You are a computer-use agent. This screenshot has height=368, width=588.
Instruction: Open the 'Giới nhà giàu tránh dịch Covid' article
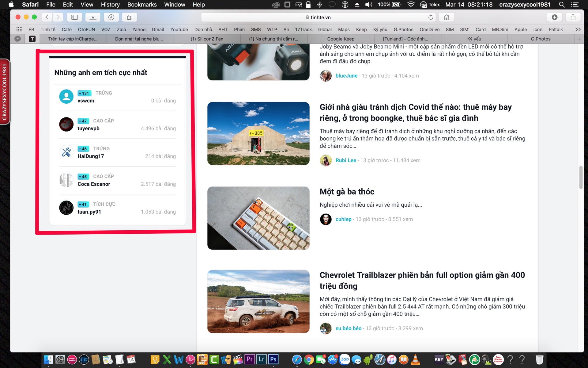tap(416, 113)
